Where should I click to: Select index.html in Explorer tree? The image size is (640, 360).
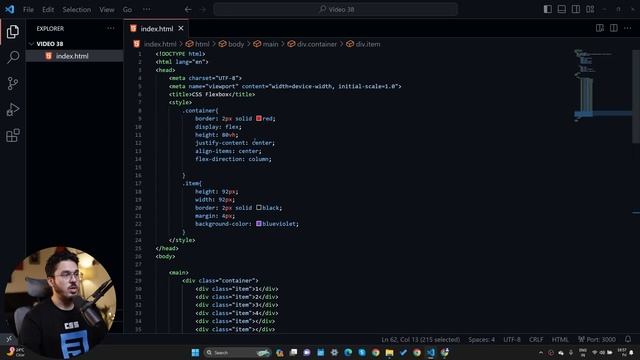(74, 56)
